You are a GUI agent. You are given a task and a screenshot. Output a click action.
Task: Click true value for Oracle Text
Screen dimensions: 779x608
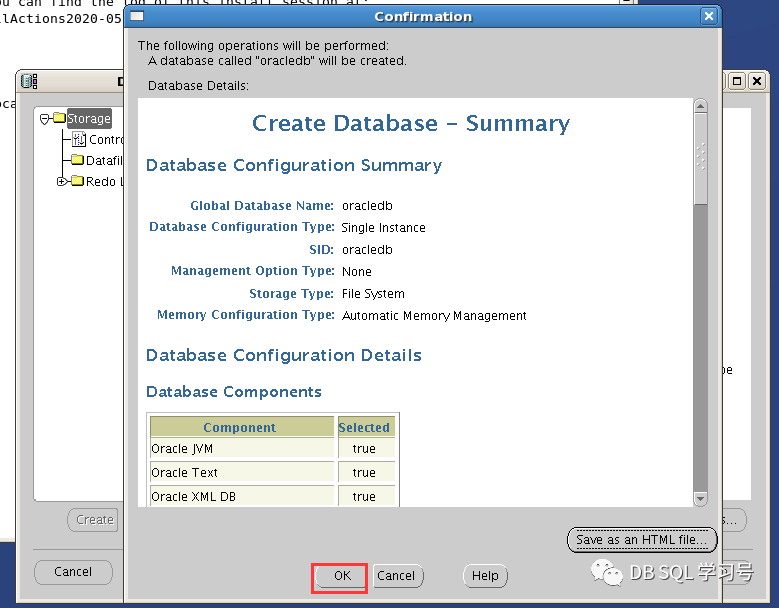(x=364, y=472)
